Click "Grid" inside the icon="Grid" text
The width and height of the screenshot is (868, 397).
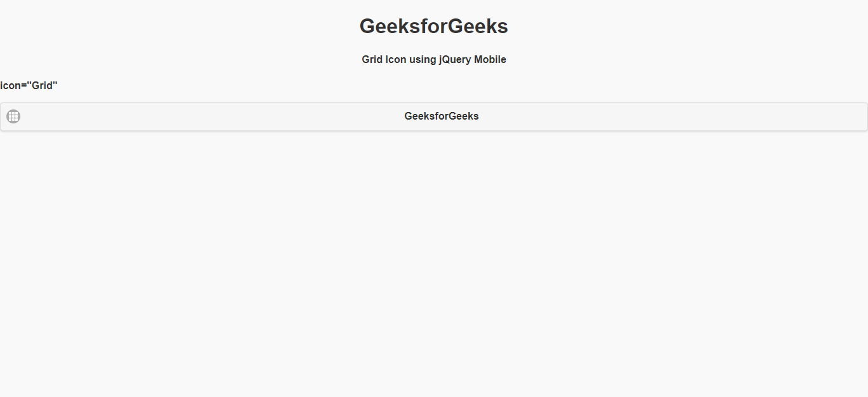(x=42, y=85)
